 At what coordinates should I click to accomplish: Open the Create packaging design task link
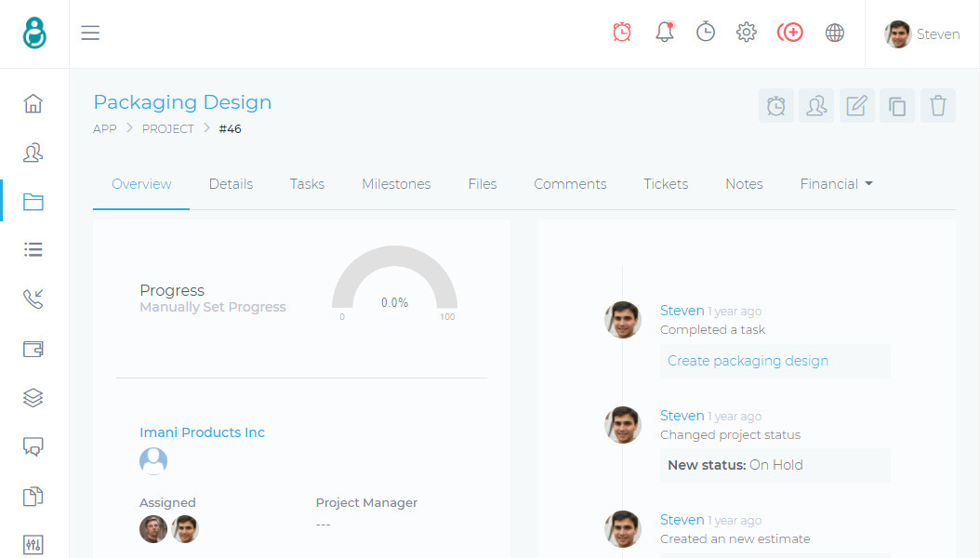(x=748, y=361)
